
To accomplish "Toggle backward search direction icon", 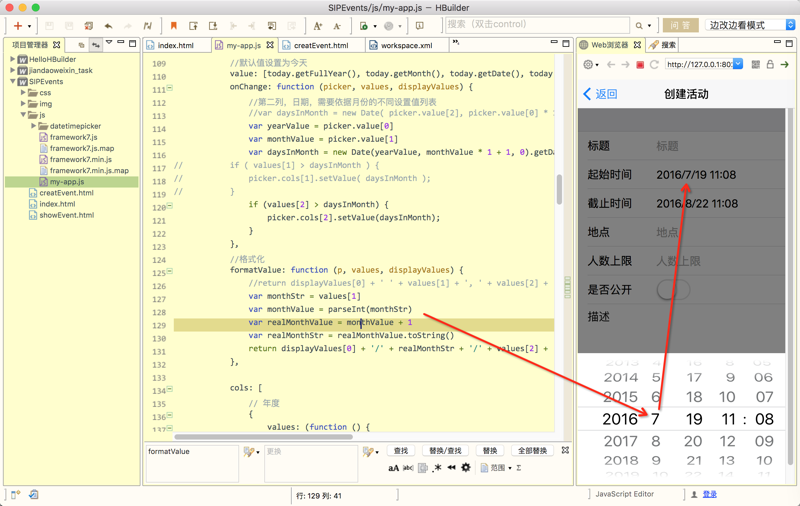I will (x=452, y=468).
